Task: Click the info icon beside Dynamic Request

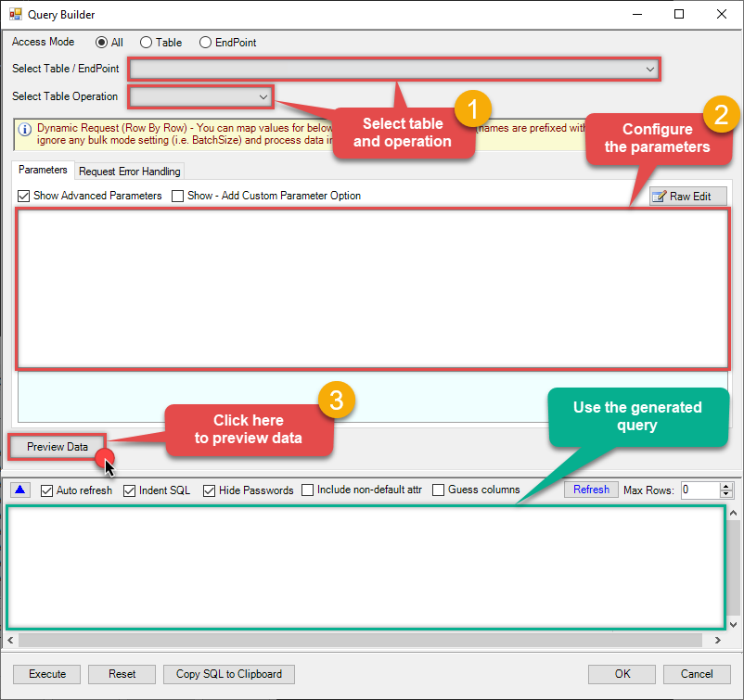Action: pyautogui.click(x=25, y=129)
